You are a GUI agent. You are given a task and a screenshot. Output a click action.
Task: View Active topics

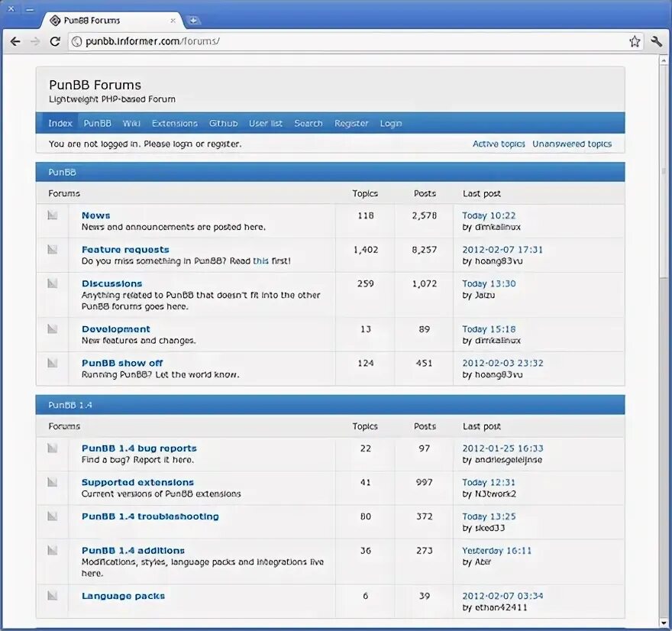[499, 144]
